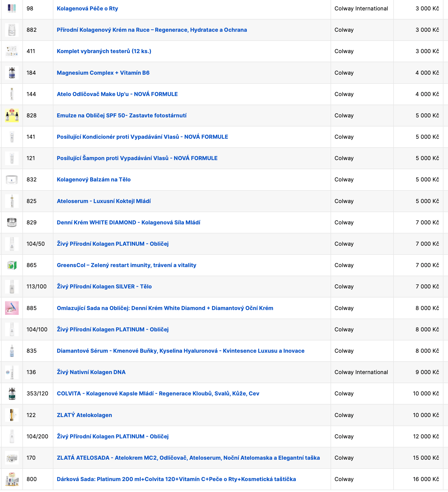
Task: Open Posilující Kondicionér proti Vypadávání Vlasů link
Action: [x=142, y=137]
